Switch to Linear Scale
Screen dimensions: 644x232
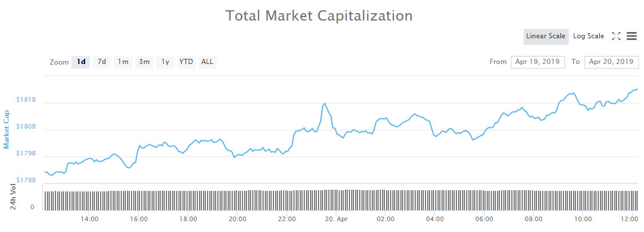point(546,36)
